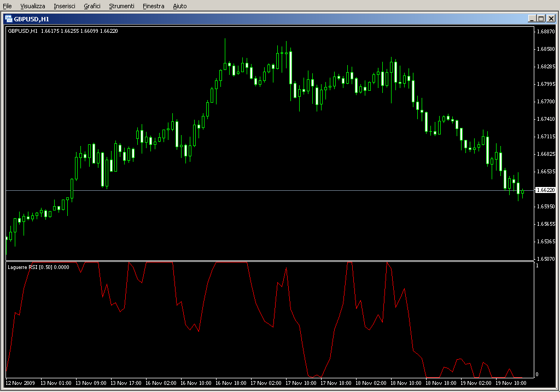Open the Finestra menu
Screen dimensions: 560x392
tap(153, 6)
